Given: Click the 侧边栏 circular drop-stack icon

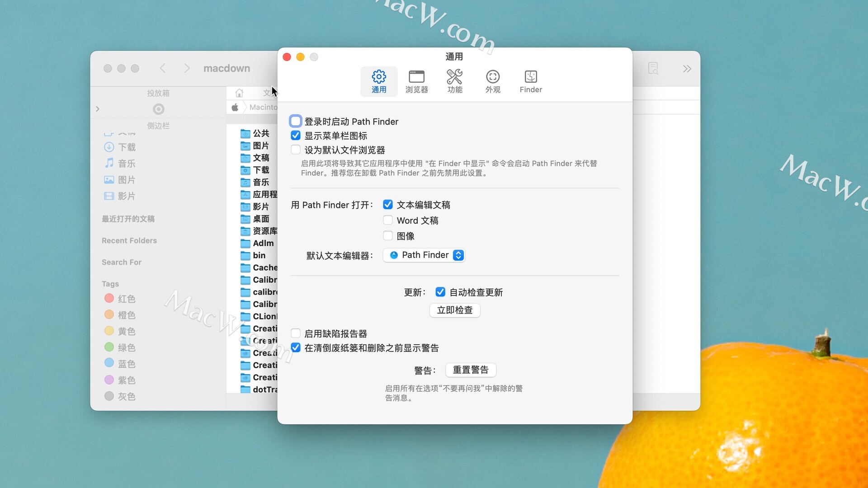Looking at the screenshot, I should pos(158,109).
